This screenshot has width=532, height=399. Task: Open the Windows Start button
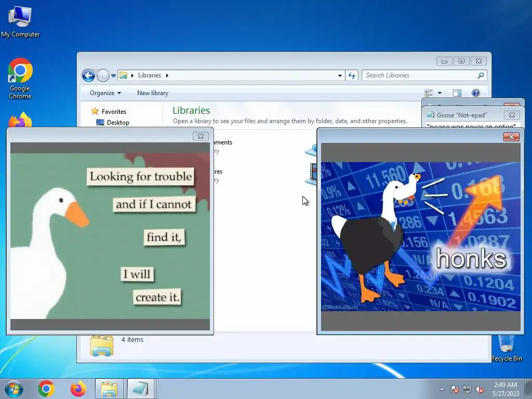click(14, 389)
